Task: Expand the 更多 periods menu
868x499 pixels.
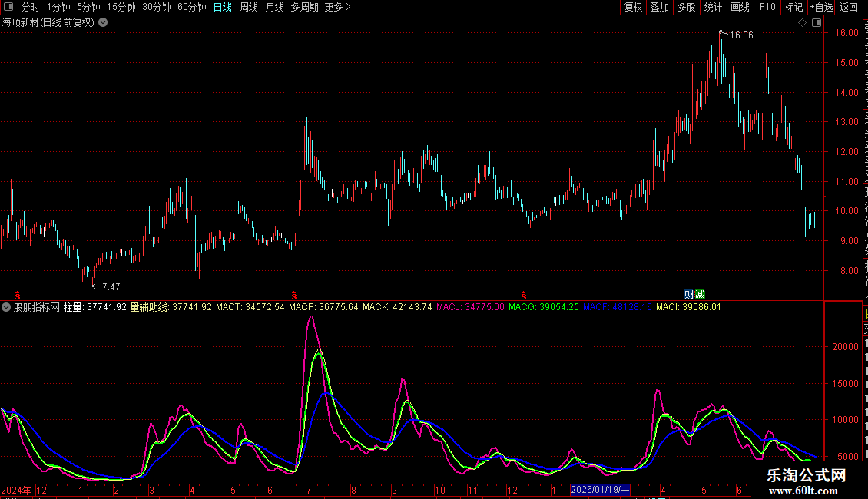Action: tap(337, 7)
